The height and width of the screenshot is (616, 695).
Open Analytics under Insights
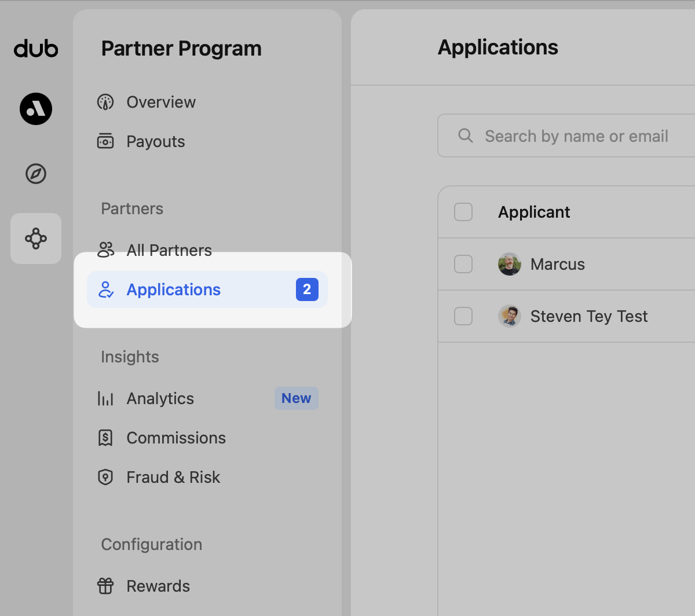tap(207, 398)
